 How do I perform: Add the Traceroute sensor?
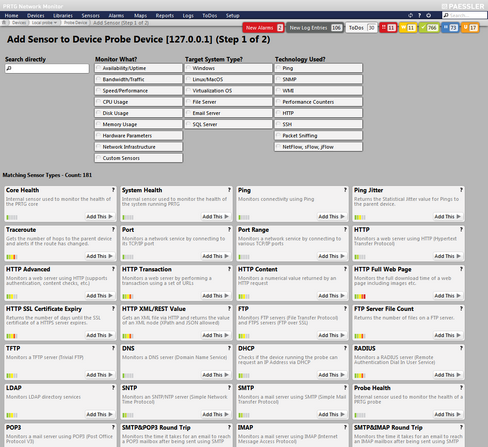tap(99, 256)
